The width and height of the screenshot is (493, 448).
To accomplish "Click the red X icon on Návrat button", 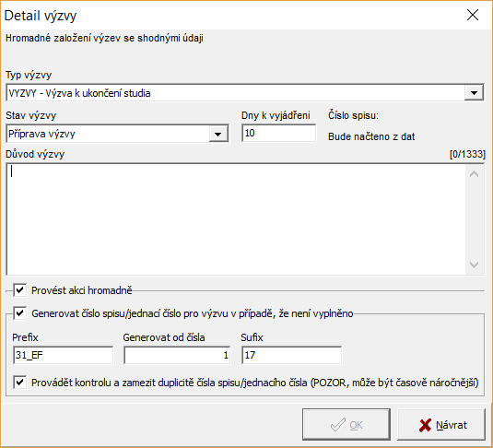I will 425,425.
